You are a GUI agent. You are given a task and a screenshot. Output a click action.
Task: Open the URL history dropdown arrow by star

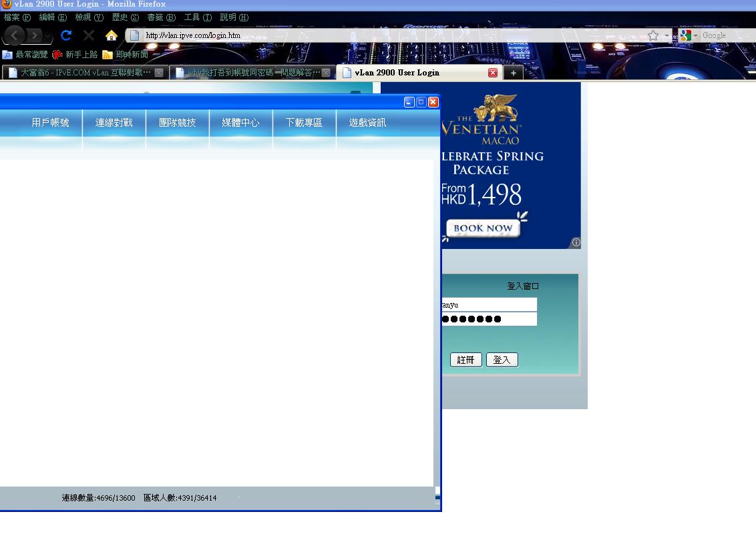(x=667, y=35)
